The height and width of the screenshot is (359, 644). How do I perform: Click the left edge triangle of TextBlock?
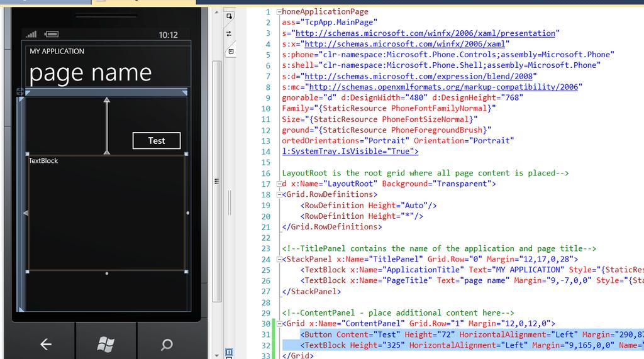click(x=25, y=213)
